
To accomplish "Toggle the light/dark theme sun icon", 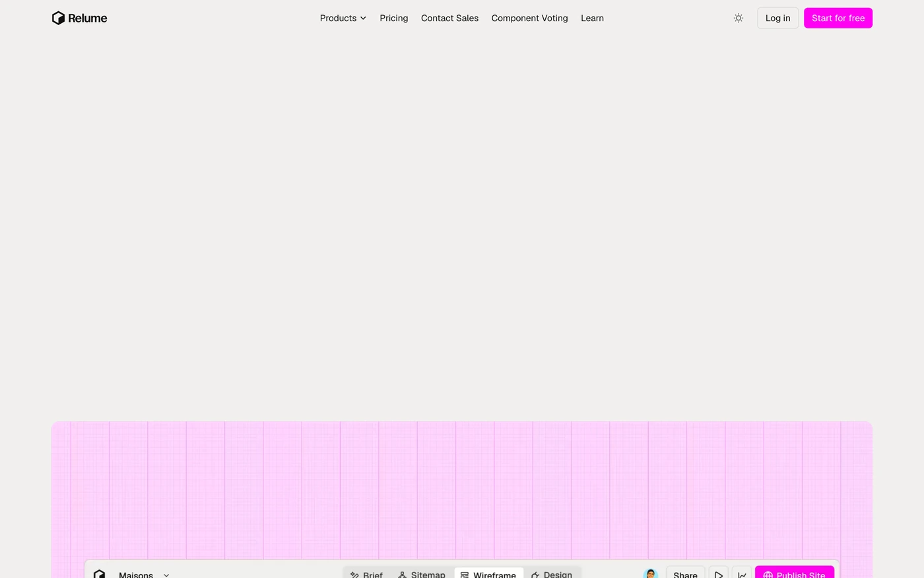I will point(739,18).
